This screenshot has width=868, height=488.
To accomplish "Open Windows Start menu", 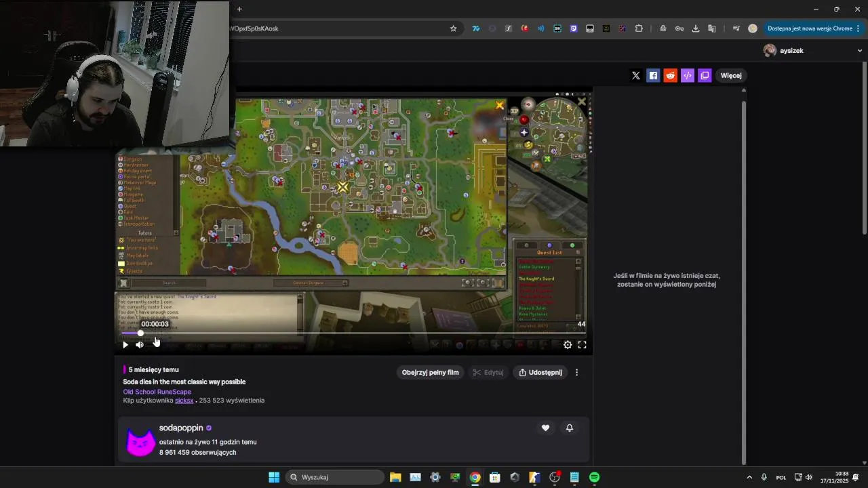I will (274, 477).
